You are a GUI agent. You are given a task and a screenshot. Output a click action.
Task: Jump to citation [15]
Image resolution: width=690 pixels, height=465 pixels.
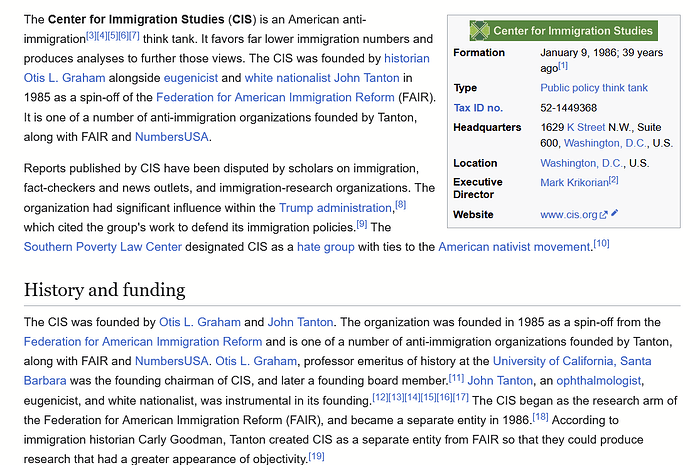[428, 397]
